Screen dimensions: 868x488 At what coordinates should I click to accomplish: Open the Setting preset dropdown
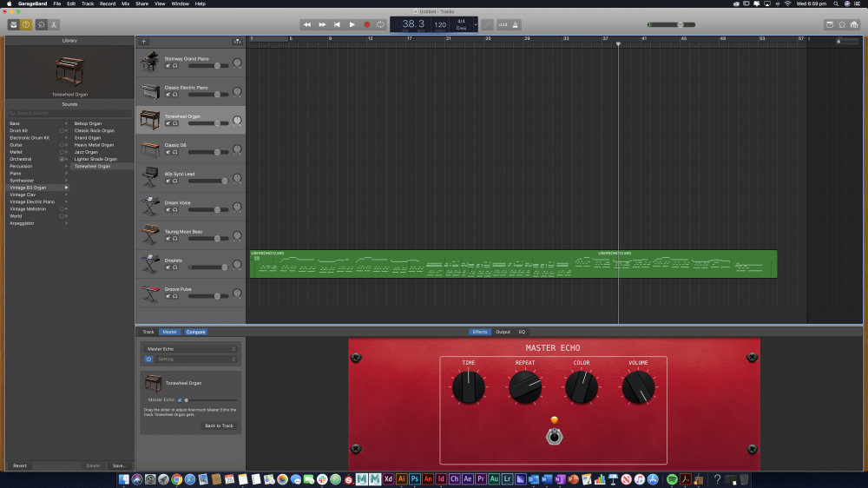pos(196,359)
